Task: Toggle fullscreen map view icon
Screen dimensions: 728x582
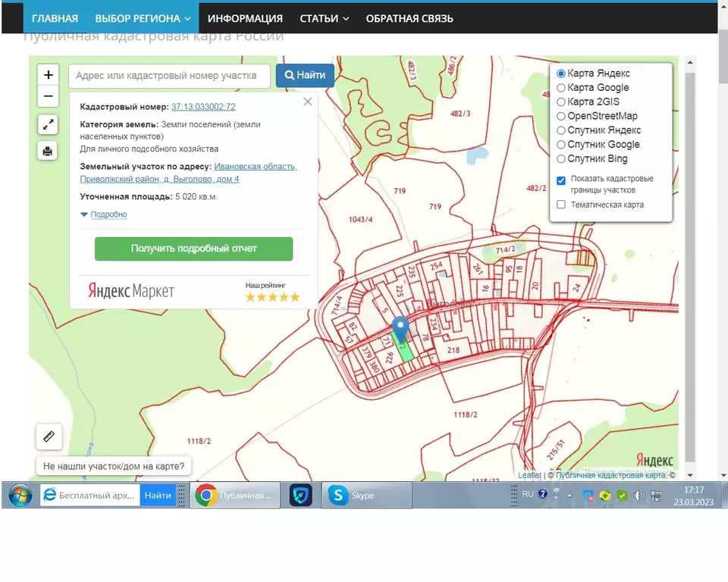Action: 48,125
